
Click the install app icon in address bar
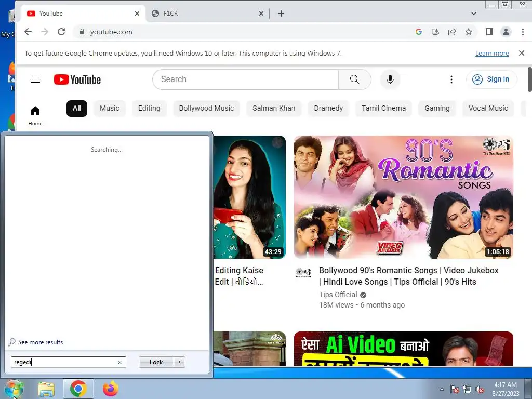point(435,32)
